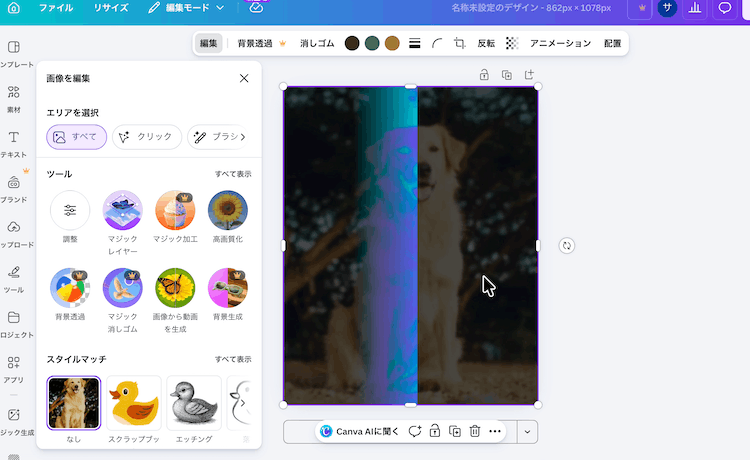Pick the dark brown color swatch
Screen dimensions: 750x460
[x=352, y=44]
